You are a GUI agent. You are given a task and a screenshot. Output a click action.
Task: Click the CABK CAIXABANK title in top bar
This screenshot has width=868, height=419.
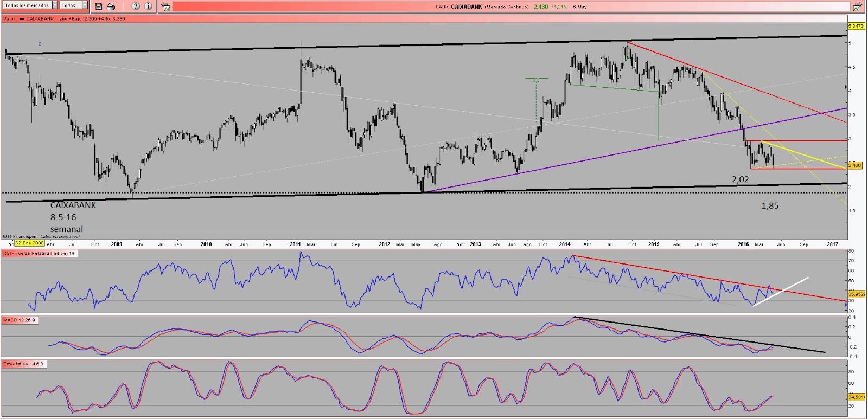point(458,7)
